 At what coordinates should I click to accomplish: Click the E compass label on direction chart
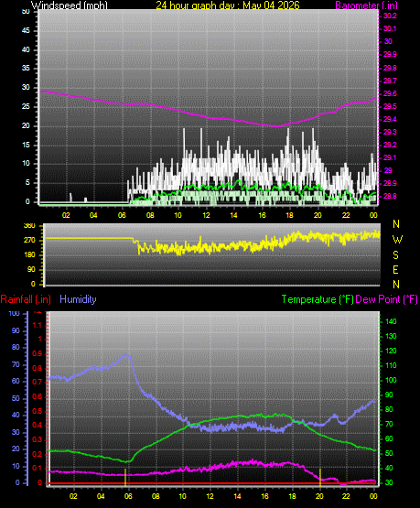395,269
